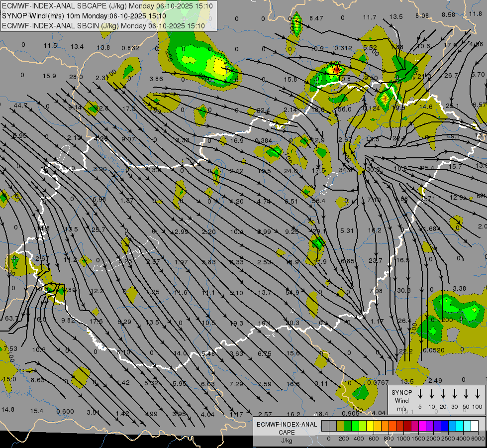Click 'ECMWF-INDEX-ANAL' label in bottom legend

[x=287, y=425]
